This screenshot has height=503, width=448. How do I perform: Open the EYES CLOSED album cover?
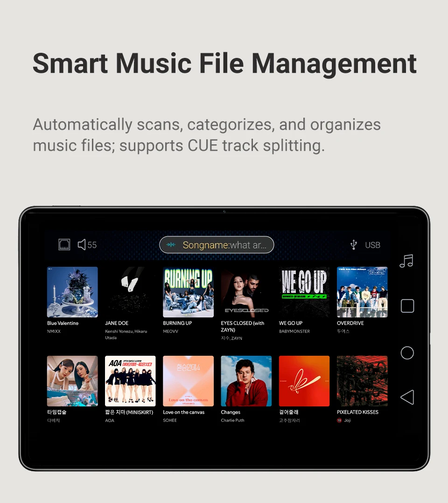click(x=246, y=292)
